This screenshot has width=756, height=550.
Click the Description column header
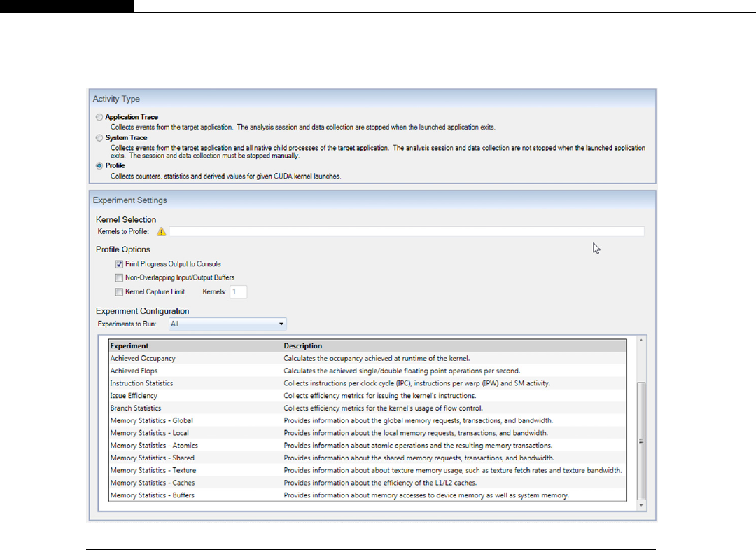pos(454,345)
